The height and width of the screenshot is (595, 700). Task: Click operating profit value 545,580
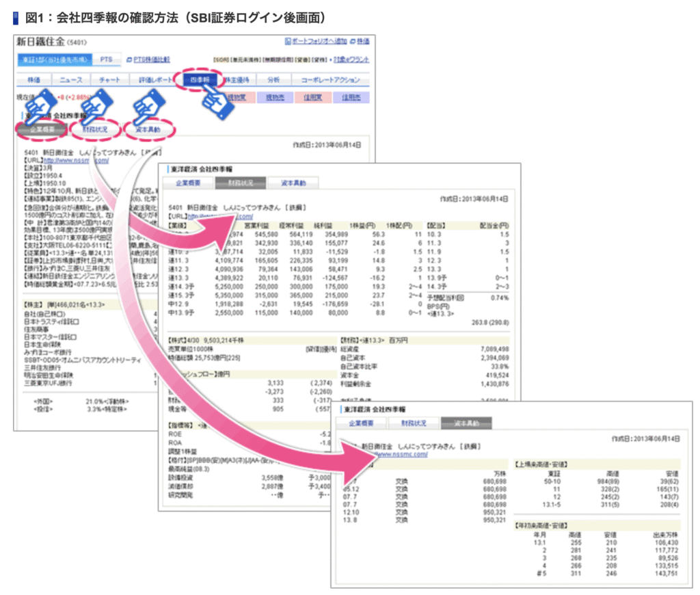[x=266, y=235]
